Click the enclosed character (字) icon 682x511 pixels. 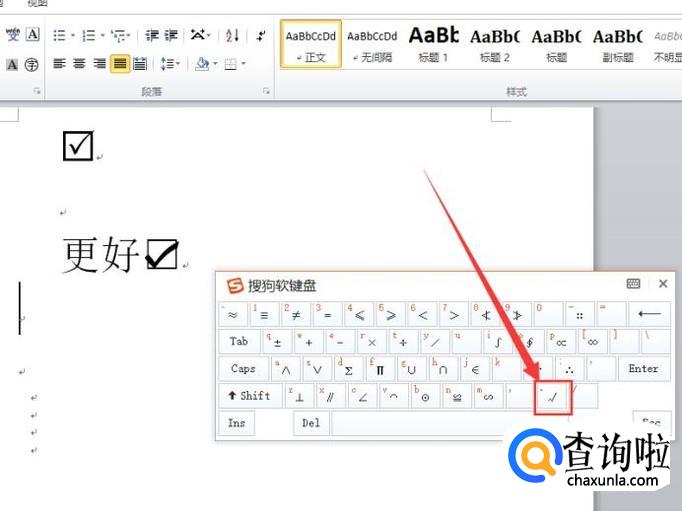click(32, 65)
